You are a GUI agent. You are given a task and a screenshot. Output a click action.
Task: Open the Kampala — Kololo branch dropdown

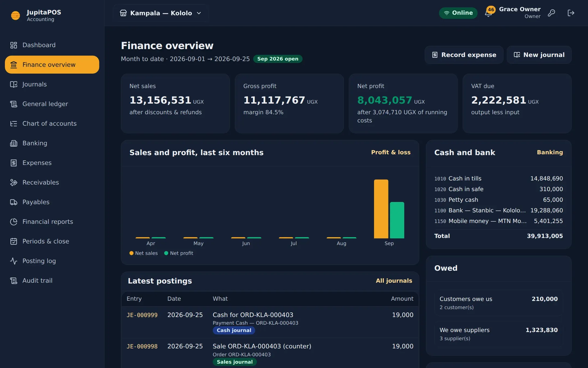(161, 13)
